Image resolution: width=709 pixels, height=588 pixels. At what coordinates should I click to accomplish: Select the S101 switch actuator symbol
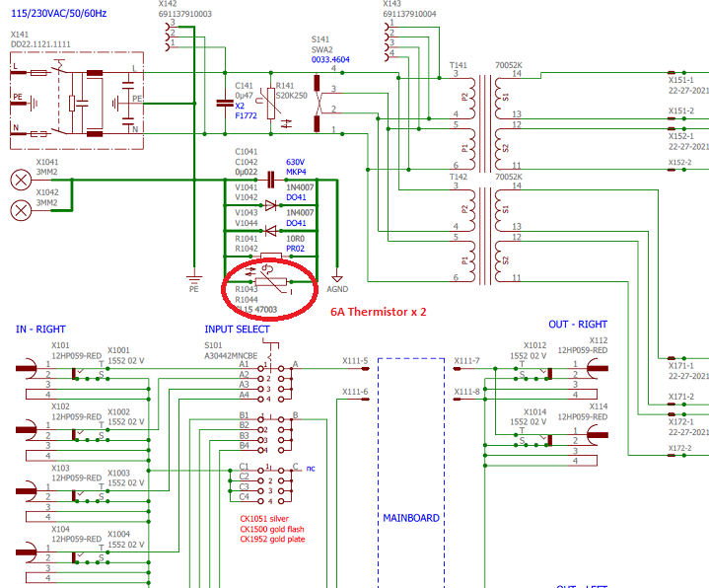271,351
